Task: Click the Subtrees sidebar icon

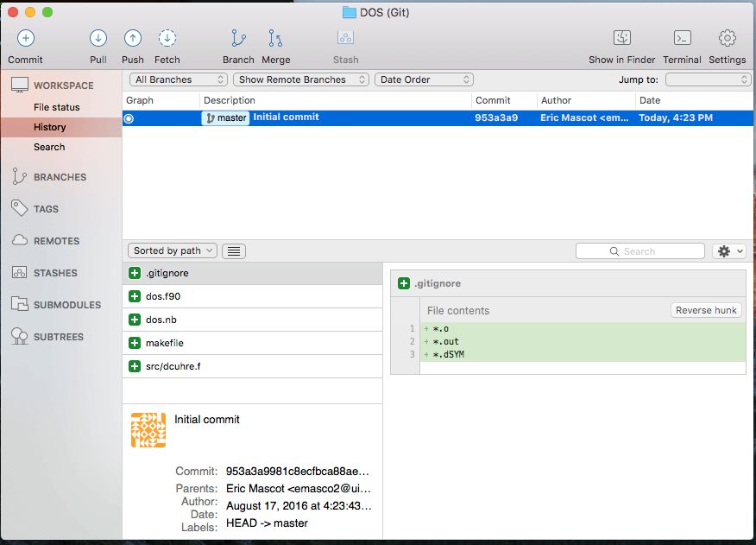Action: 19,336
